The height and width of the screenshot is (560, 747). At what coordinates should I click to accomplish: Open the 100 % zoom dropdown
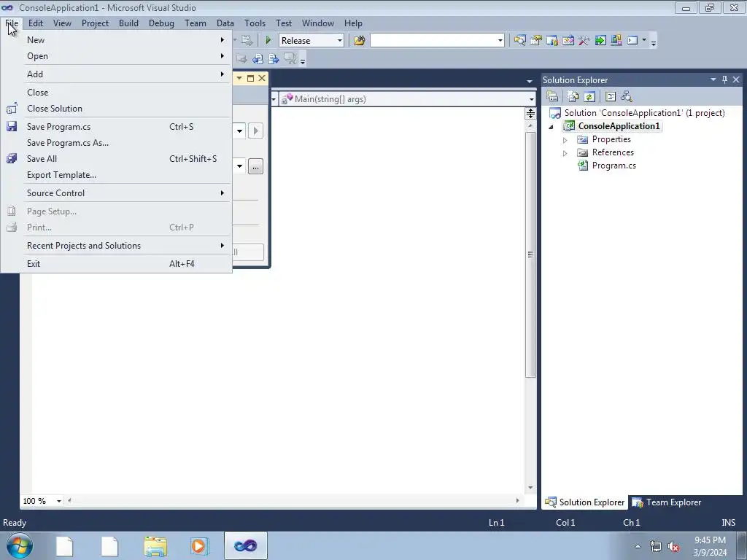(59, 501)
